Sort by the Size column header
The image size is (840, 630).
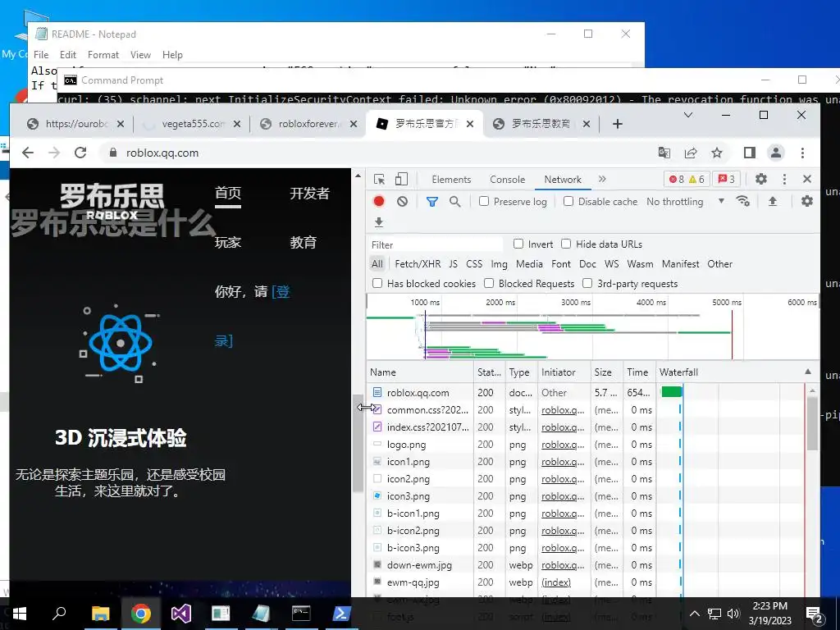tap(606, 372)
